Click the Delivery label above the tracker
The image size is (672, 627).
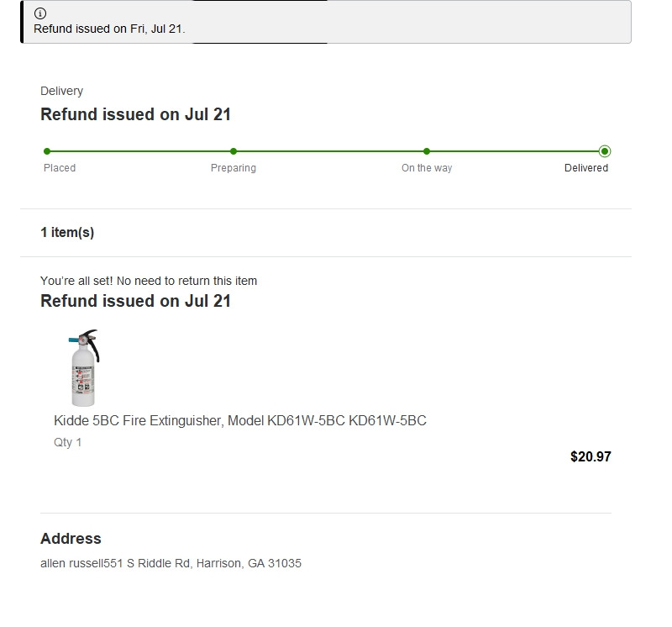click(x=61, y=91)
